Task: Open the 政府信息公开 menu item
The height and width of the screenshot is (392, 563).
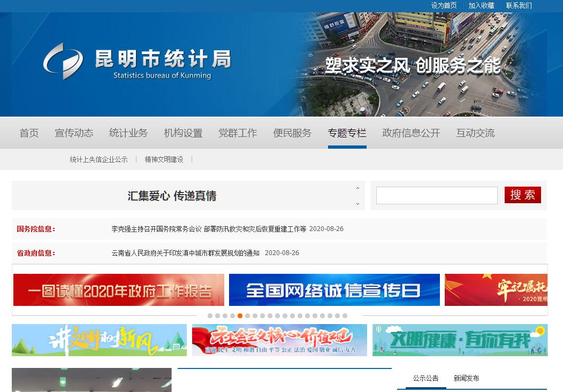Action: 411,133
